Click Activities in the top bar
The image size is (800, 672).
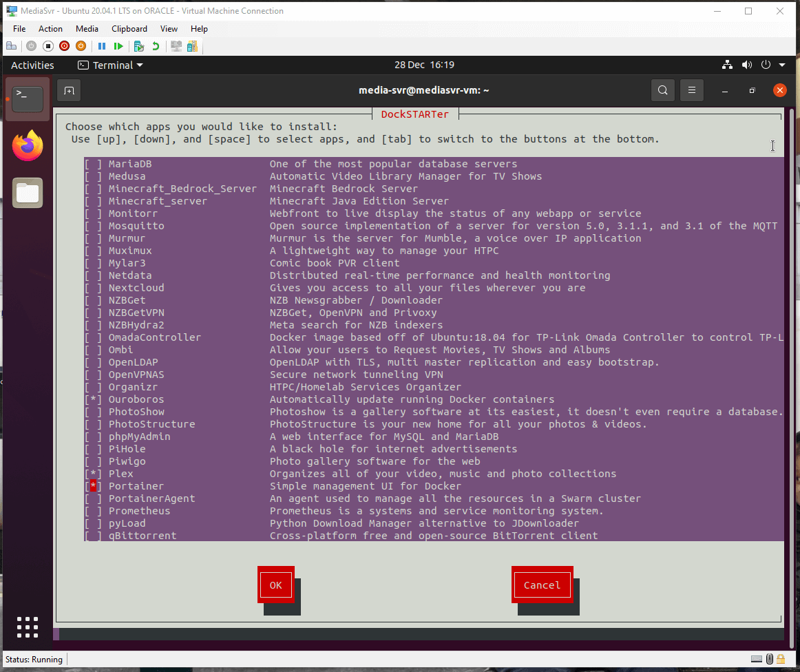click(32, 65)
